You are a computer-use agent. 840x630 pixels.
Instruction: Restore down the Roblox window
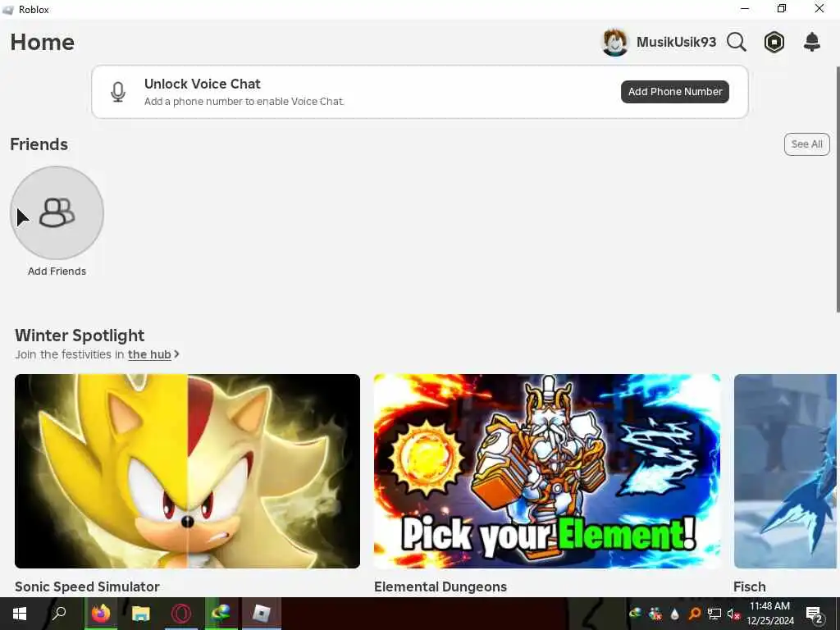point(782,8)
